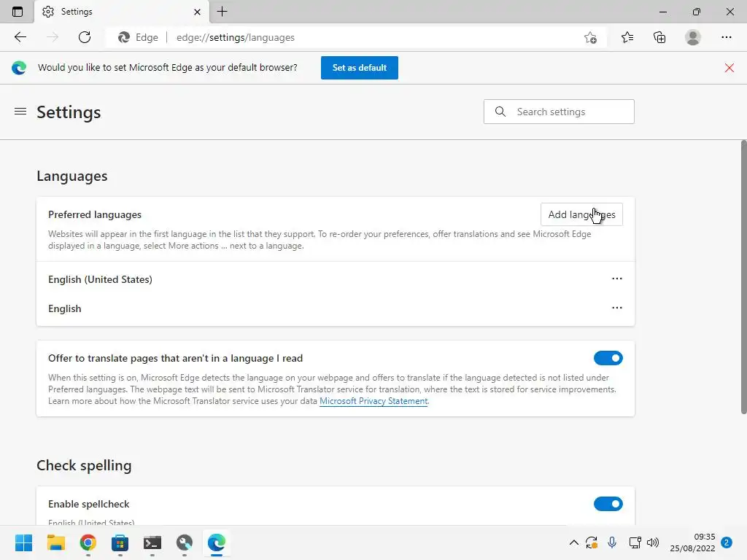Click the sync status tray icon
Screen dimensions: 747x560
pyautogui.click(x=592, y=542)
